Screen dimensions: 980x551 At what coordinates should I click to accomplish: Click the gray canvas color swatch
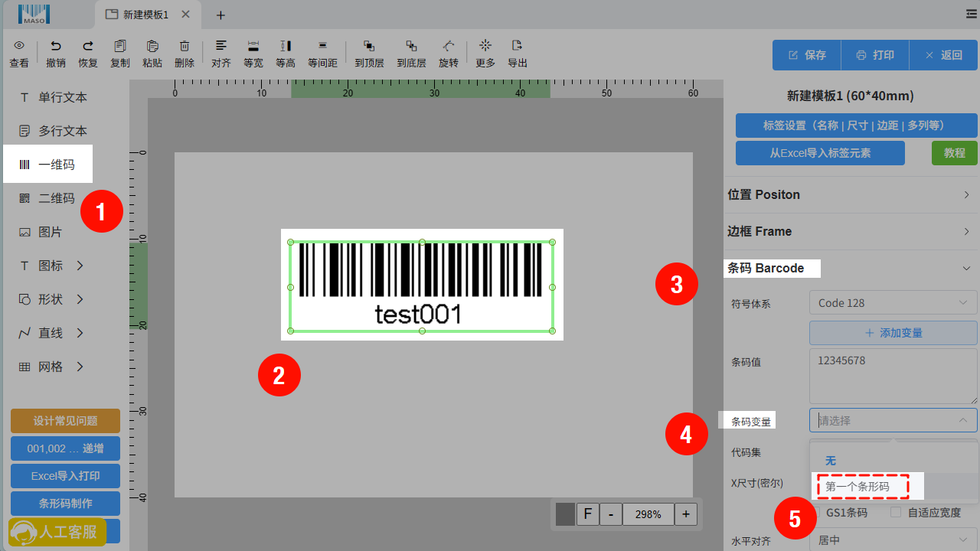[565, 514]
